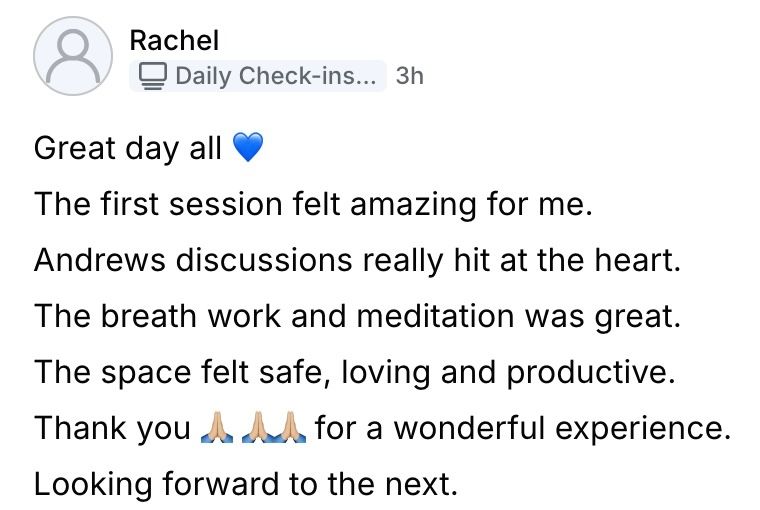This screenshot has height=510, width=760.
Task: Click the line 'Looking forward to the next'
Action: [x=245, y=485]
